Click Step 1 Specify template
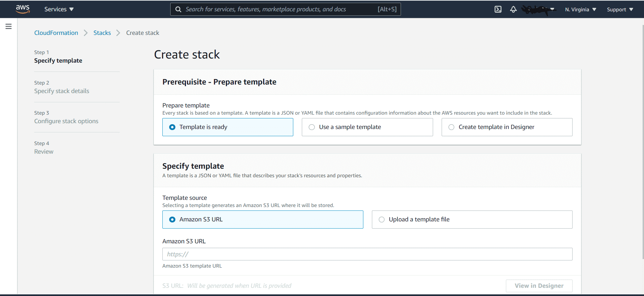 pyautogui.click(x=58, y=57)
